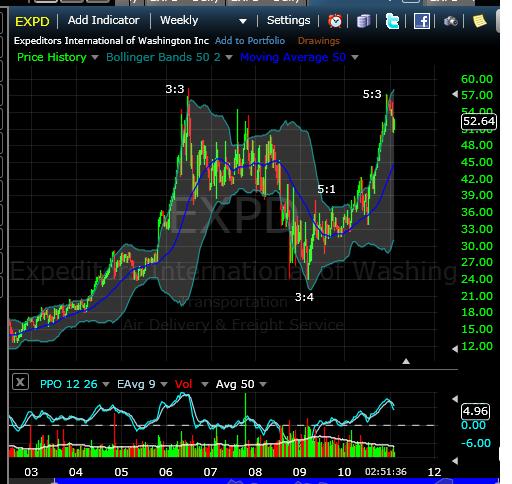Click the 4.96 PPO value label
The width and height of the screenshot is (512, 484).
pos(475,411)
